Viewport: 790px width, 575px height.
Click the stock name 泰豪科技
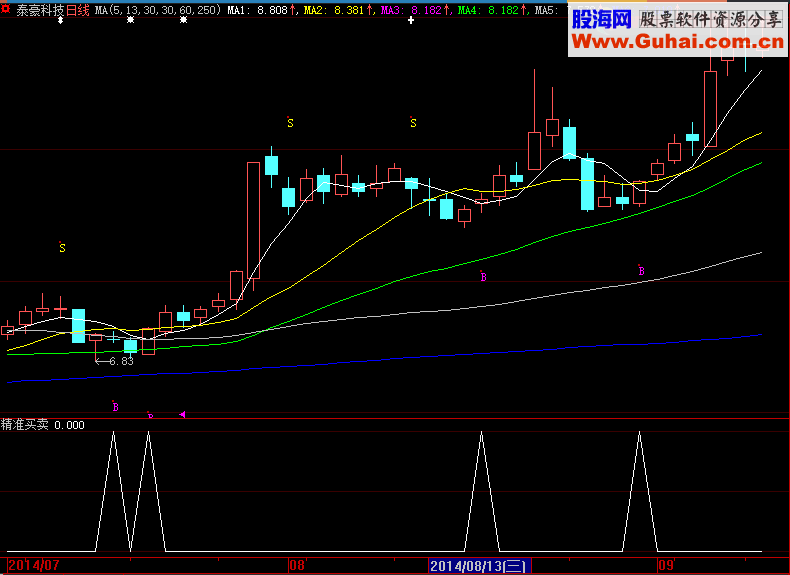(x=40, y=10)
